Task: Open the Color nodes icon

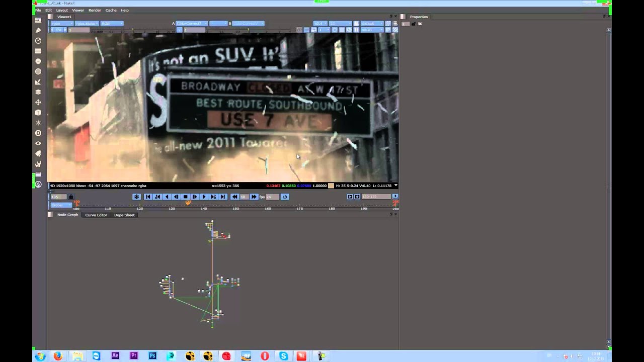Action: [x=38, y=61]
